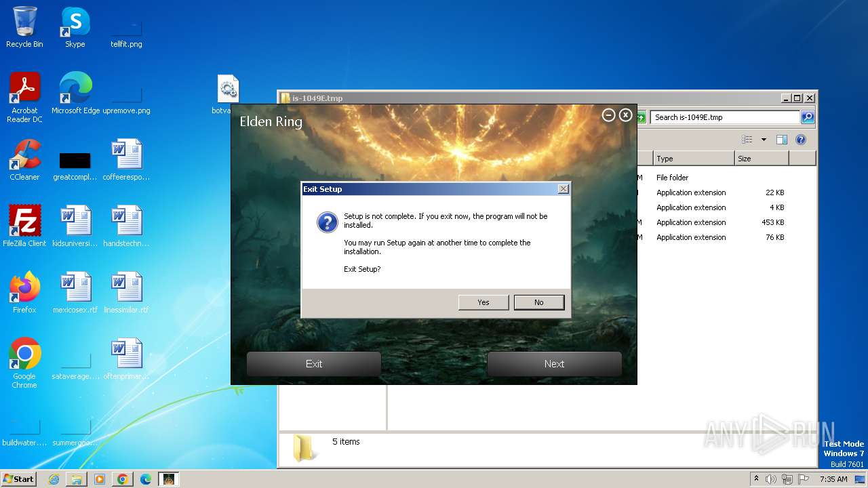This screenshot has width=868, height=488.
Task: Click the blue question mark dialog icon
Action: (x=328, y=222)
